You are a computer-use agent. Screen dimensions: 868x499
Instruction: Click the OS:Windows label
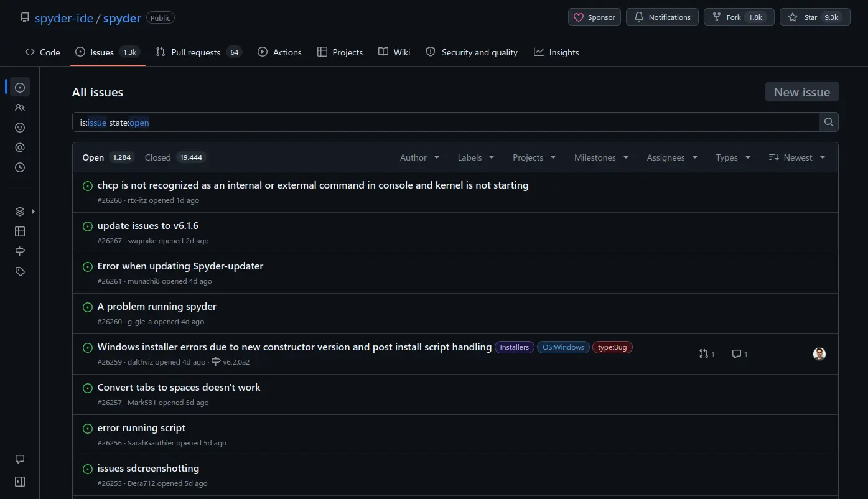pyautogui.click(x=563, y=347)
